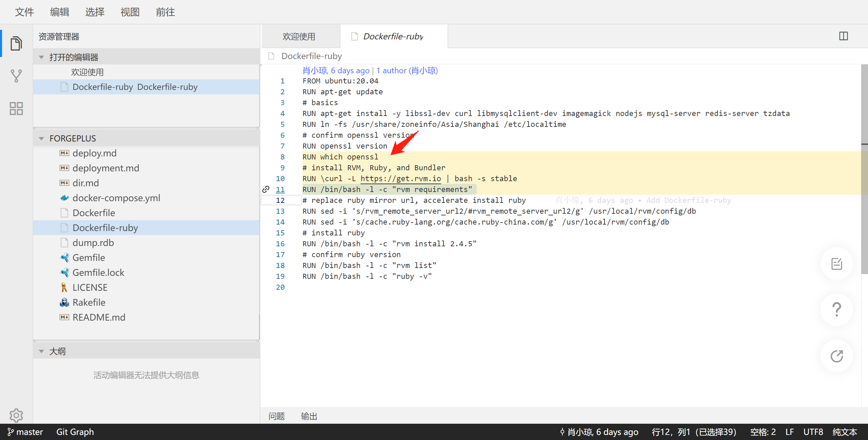Click the Gemfile ruby icon
The height and width of the screenshot is (440, 868).
coord(64,257)
